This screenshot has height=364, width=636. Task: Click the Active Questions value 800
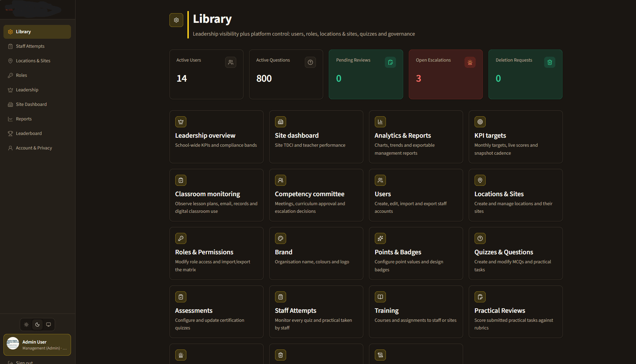coord(264,79)
